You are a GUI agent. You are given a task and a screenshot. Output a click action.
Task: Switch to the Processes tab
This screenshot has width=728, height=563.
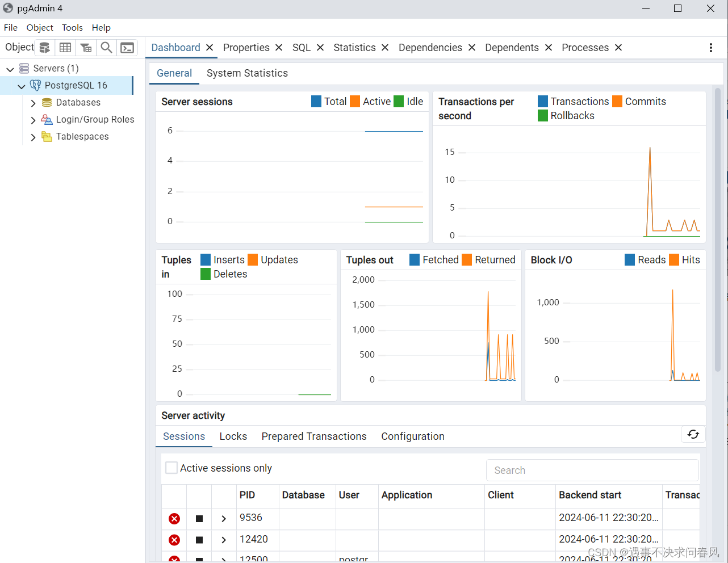585,48
